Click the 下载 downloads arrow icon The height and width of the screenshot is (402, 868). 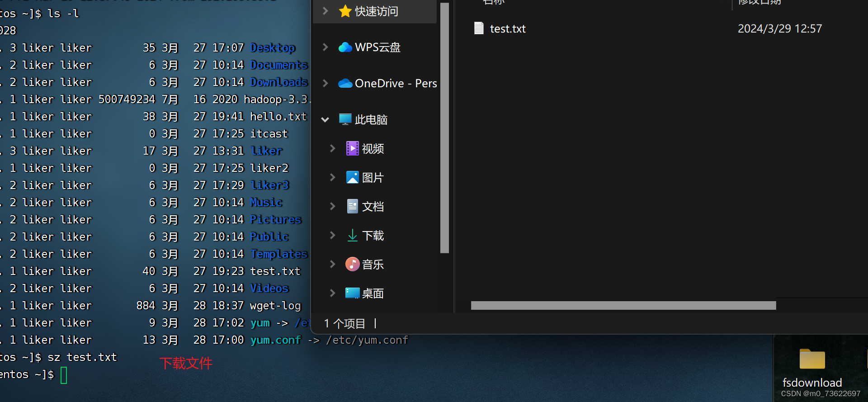coord(353,235)
